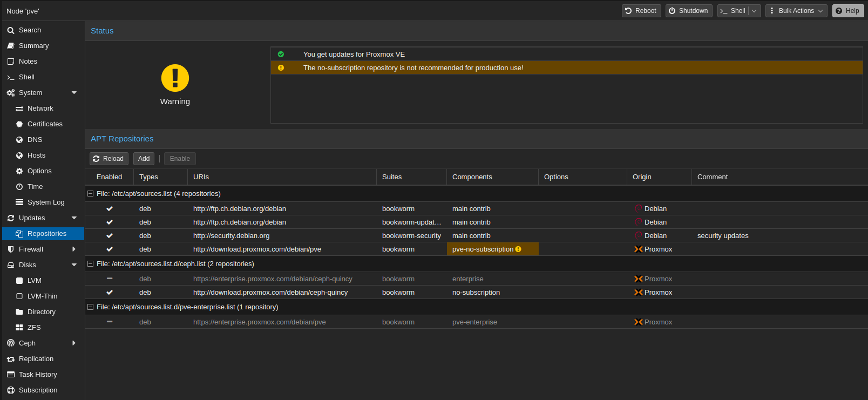Select Firewall in the sidebar

pos(43,249)
